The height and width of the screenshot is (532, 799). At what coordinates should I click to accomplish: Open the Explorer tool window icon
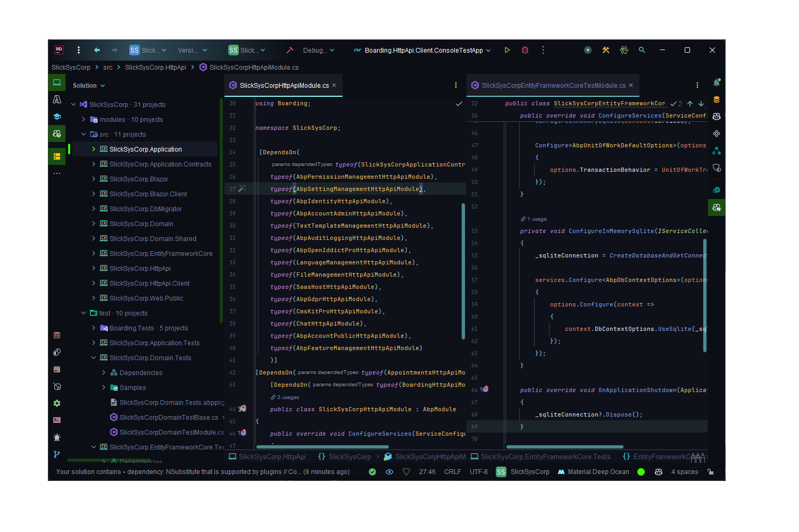(x=57, y=82)
